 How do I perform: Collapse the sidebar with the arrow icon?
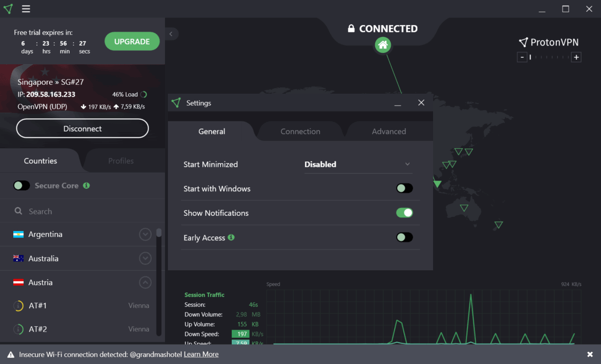point(171,34)
